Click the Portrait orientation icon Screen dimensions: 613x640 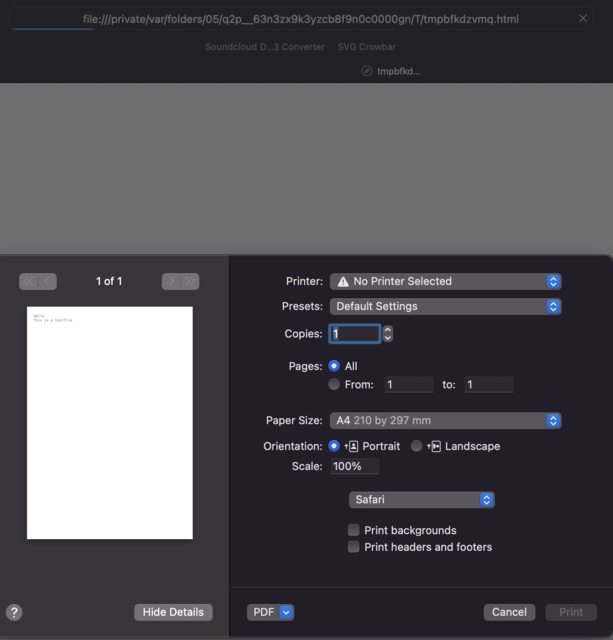351,447
